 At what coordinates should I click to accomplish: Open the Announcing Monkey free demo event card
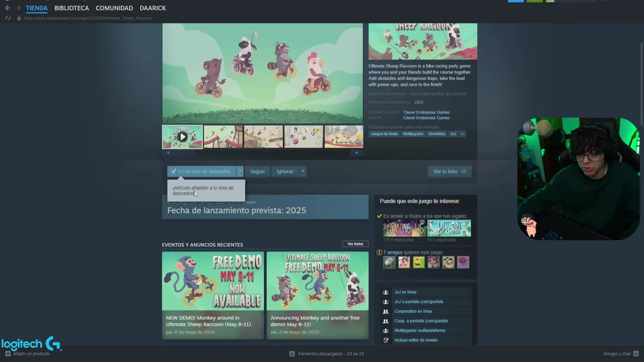pos(317,295)
